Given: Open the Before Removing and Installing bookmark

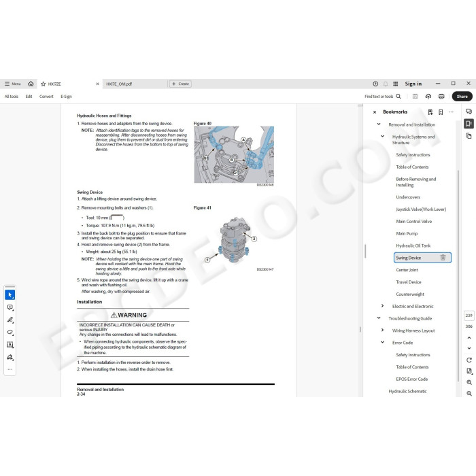Looking at the screenshot, I should tap(415, 182).
